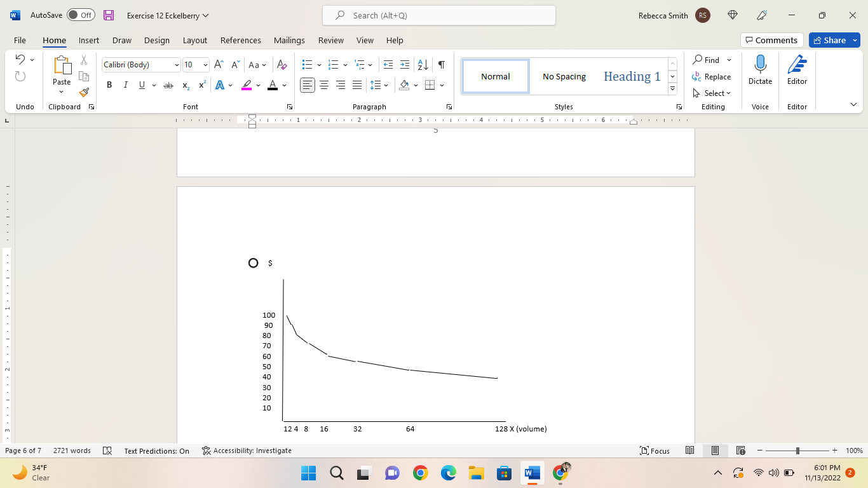Click the Replace icon in Editing group
The height and width of the screenshot is (488, 868).
click(696, 77)
